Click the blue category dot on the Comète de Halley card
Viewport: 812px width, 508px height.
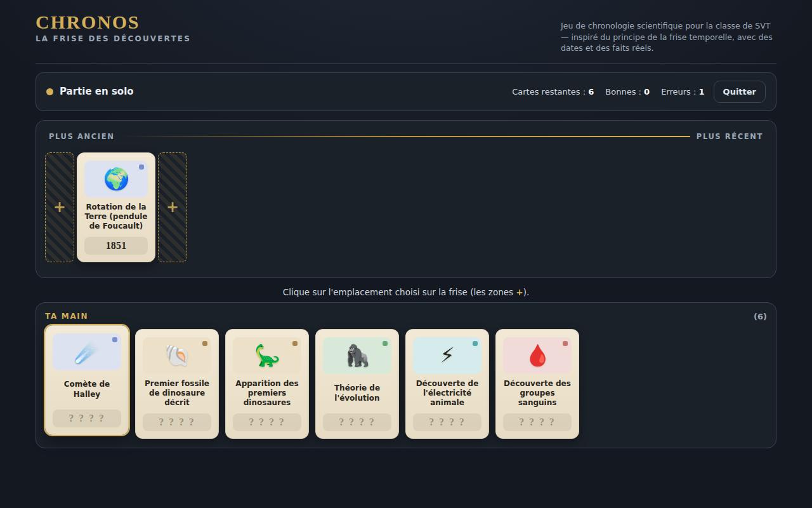pos(115,340)
